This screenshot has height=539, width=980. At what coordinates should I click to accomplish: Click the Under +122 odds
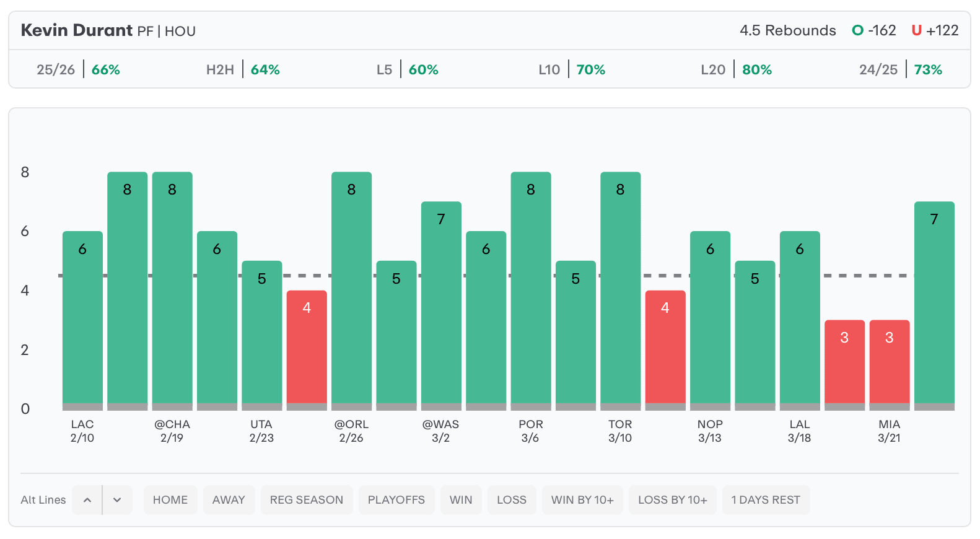935,30
